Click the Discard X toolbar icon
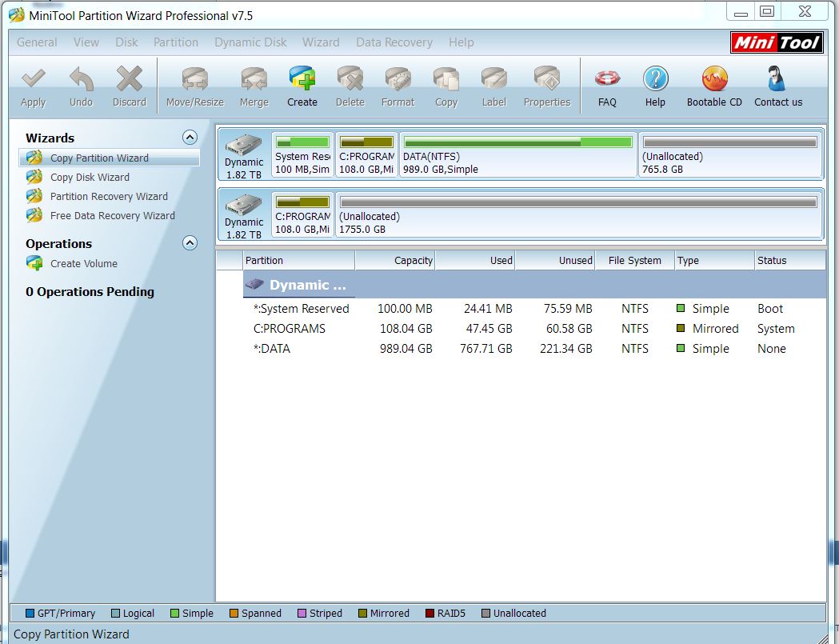Image resolution: width=839 pixels, height=644 pixels. tap(129, 80)
